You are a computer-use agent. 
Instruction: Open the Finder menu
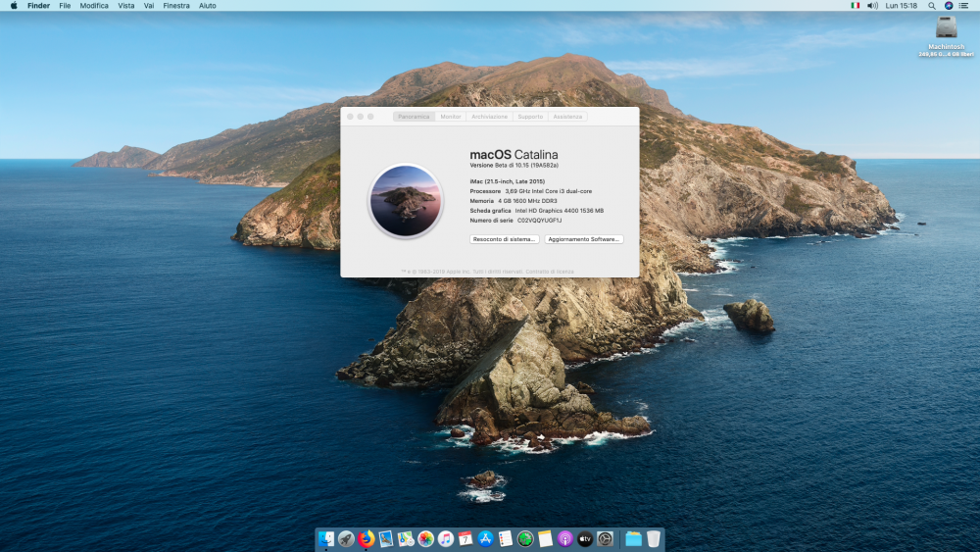pyautogui.click(x=39, y=6)
